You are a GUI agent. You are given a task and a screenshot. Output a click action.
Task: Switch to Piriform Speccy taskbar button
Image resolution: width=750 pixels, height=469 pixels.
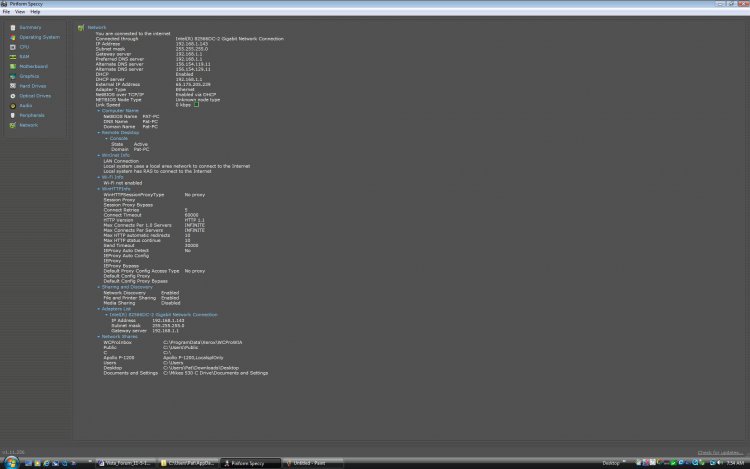tap(250, 463)
